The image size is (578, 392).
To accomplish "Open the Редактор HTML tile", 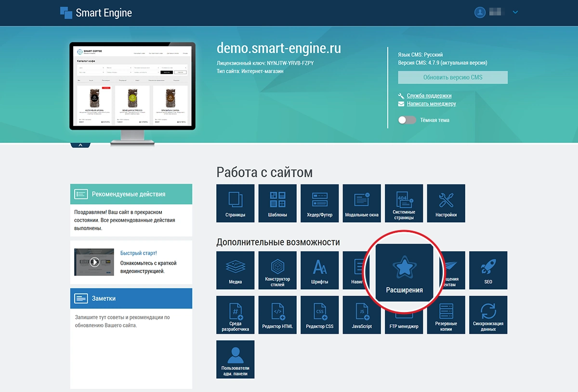I will point(277,315).
